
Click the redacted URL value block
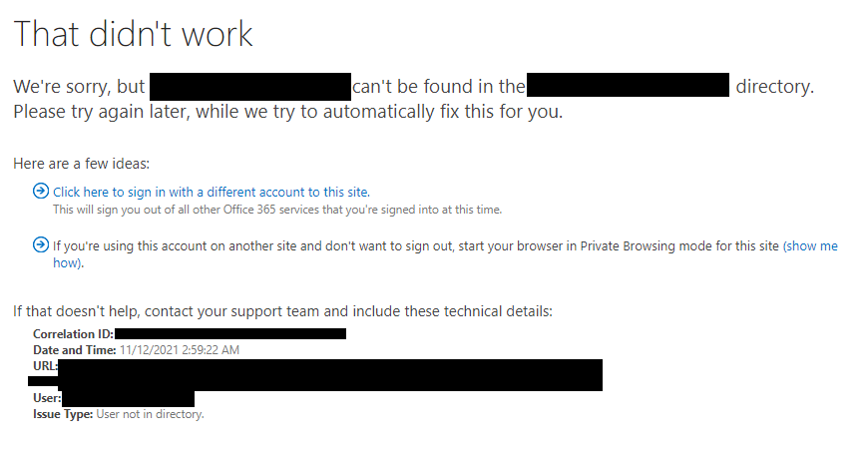coord(330,375)
